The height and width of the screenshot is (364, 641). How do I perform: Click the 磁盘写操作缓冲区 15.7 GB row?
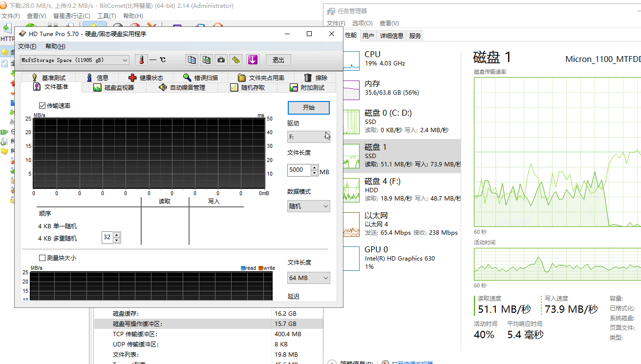tap(209, 324)
